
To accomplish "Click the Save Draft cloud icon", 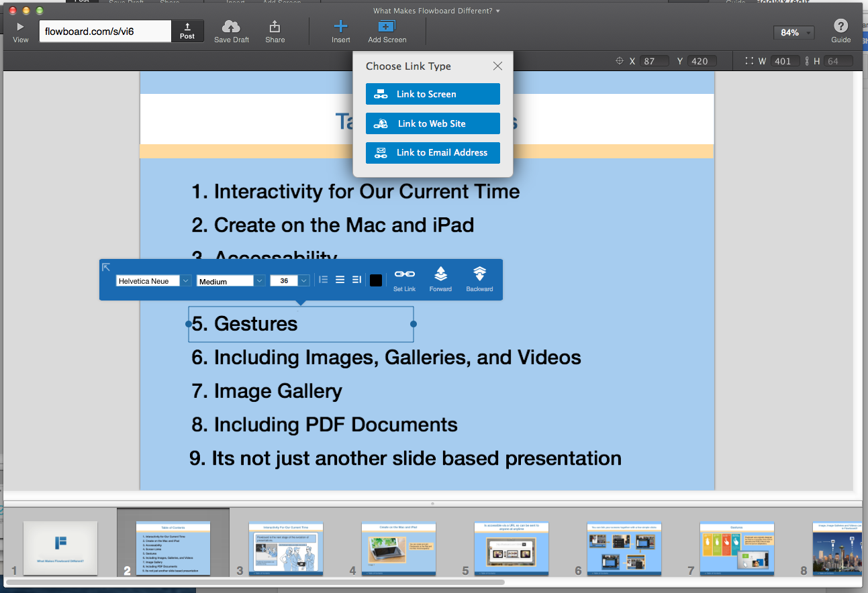I will [231, 26].
